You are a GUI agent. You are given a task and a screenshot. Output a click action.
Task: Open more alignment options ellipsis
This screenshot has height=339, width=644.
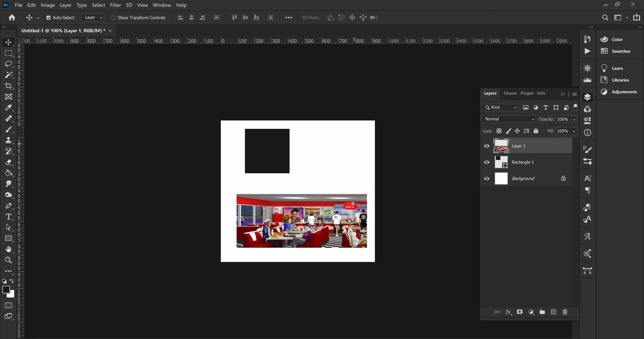pyautogui.click(x=289, y=18)
